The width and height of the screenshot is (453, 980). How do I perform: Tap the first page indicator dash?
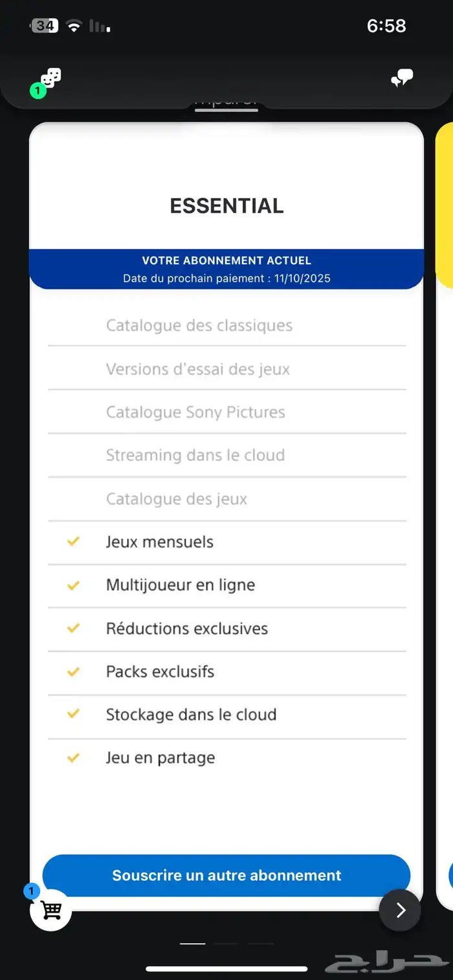(x=192, y=944)
